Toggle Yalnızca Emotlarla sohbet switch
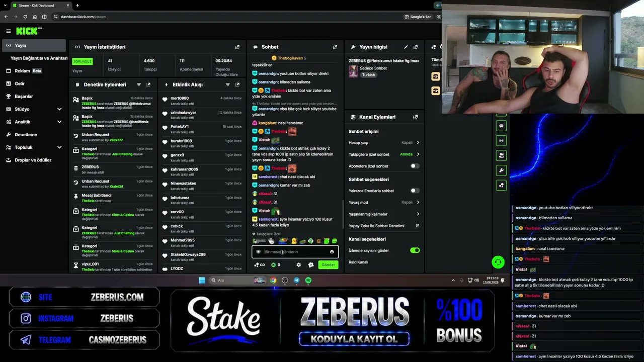This screenshot has height=362, width=644. [415, 191]
